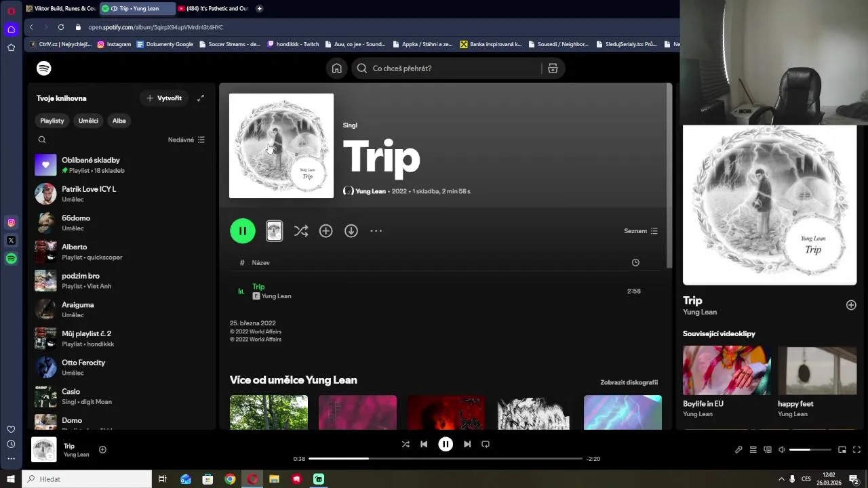Open the mini player
The image size is (868, 488).
[842, 449]
